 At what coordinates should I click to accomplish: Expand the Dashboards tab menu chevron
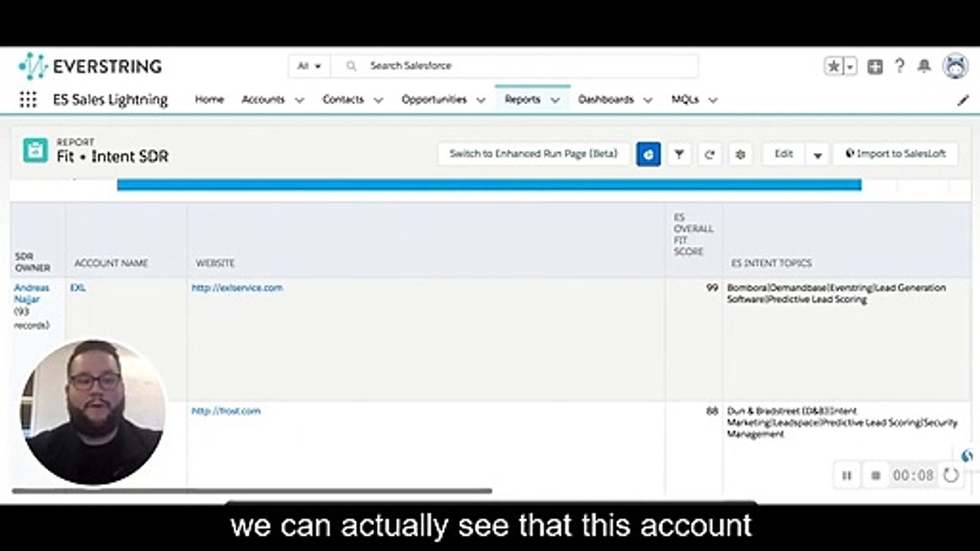648,100
